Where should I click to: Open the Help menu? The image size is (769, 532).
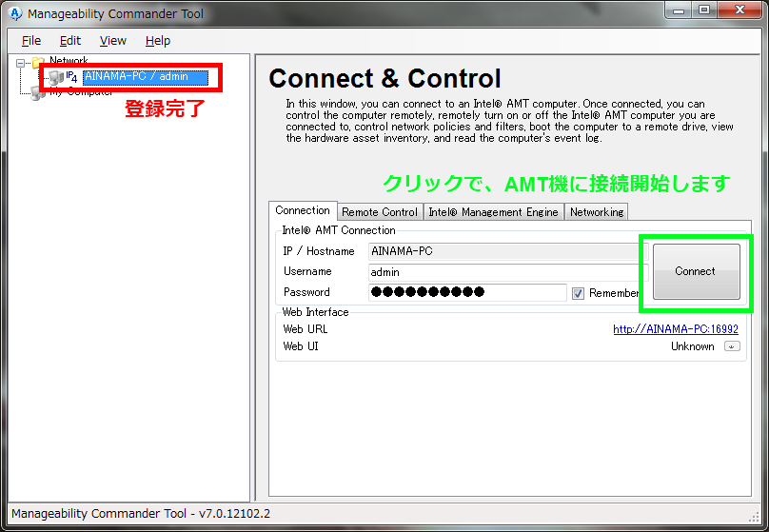(157, 41)
